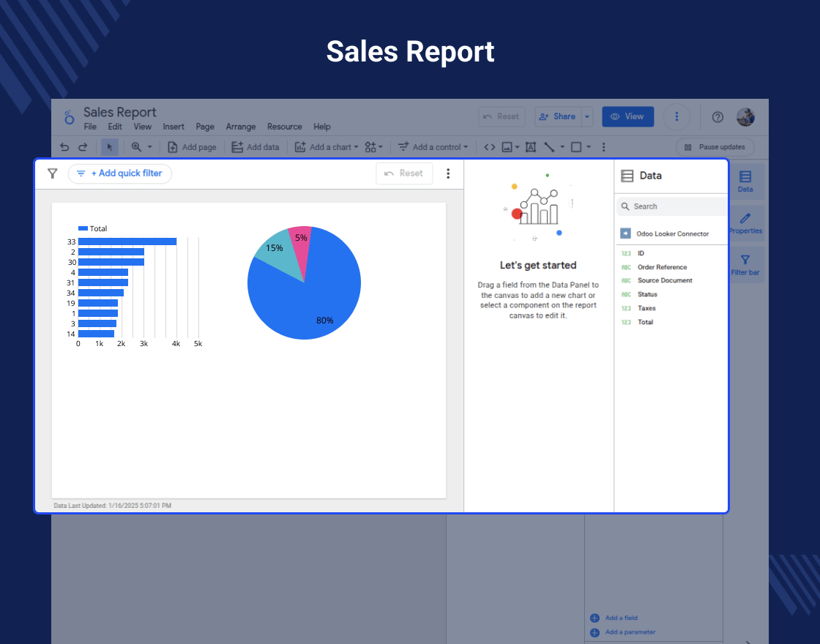Image resolution: width=820 pixels, height=644 pixels.
Task: Click the Total legend entry
Action: (92, 228)
